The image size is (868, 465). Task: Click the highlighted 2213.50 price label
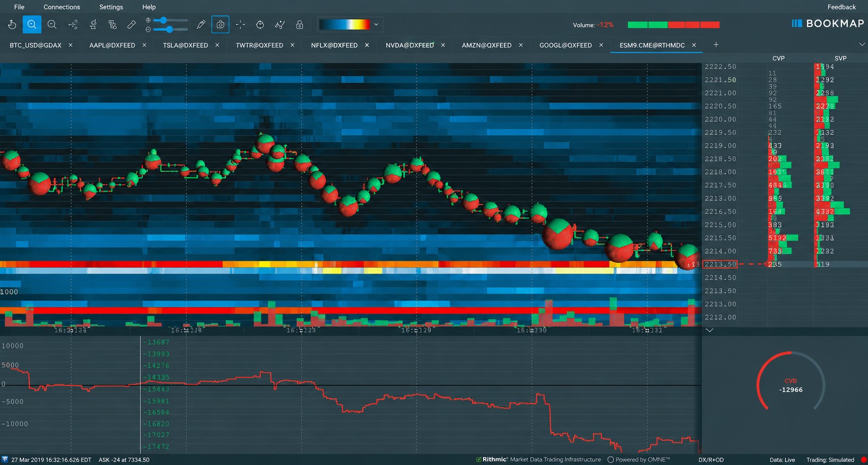(720, 264)
